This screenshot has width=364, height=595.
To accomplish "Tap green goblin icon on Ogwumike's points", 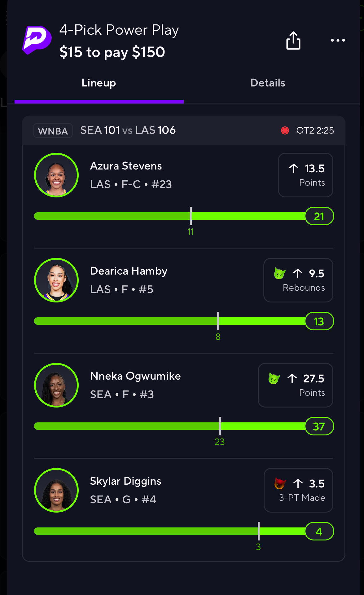I will 274,378.
